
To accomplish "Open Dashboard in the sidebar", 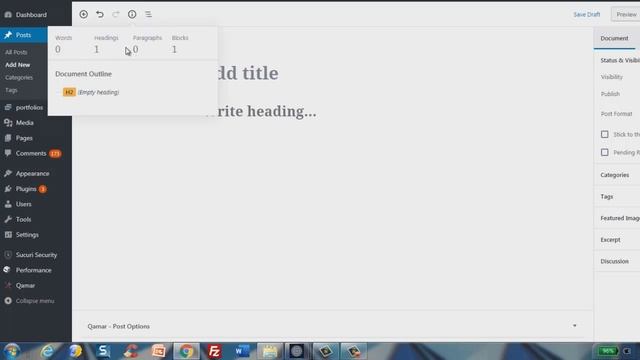I will (x=31, y=15).
